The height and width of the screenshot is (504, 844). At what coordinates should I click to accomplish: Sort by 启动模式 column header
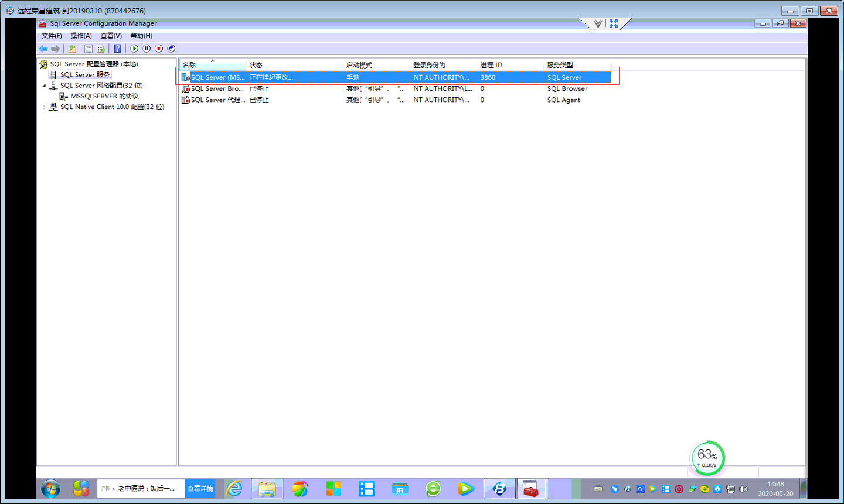click(376, 64)
